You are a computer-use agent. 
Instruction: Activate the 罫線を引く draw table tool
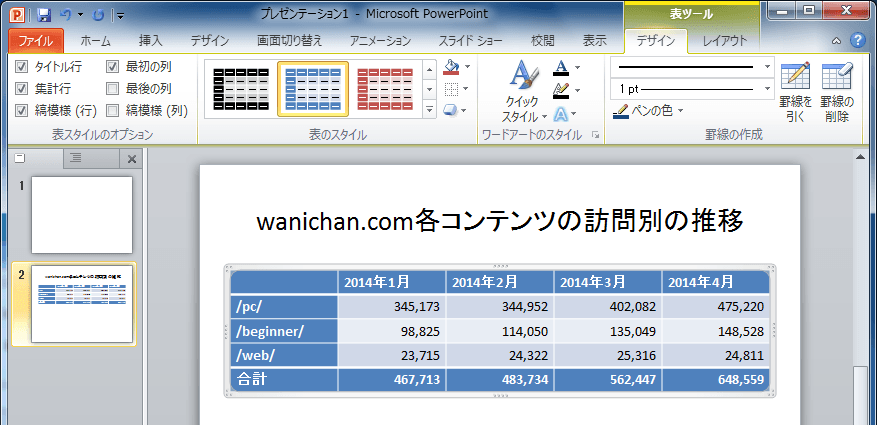[x=795, y=92]
